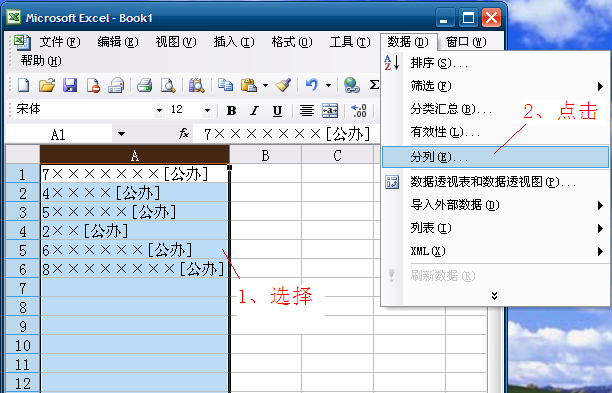Open the font name dropdown for 宋体
612x393 pixels.
tap(159, 110)
